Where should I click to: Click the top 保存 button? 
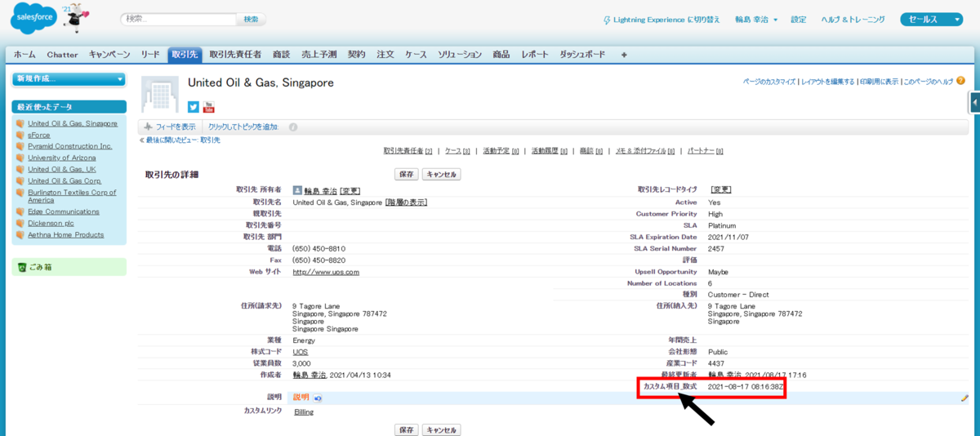407,174
